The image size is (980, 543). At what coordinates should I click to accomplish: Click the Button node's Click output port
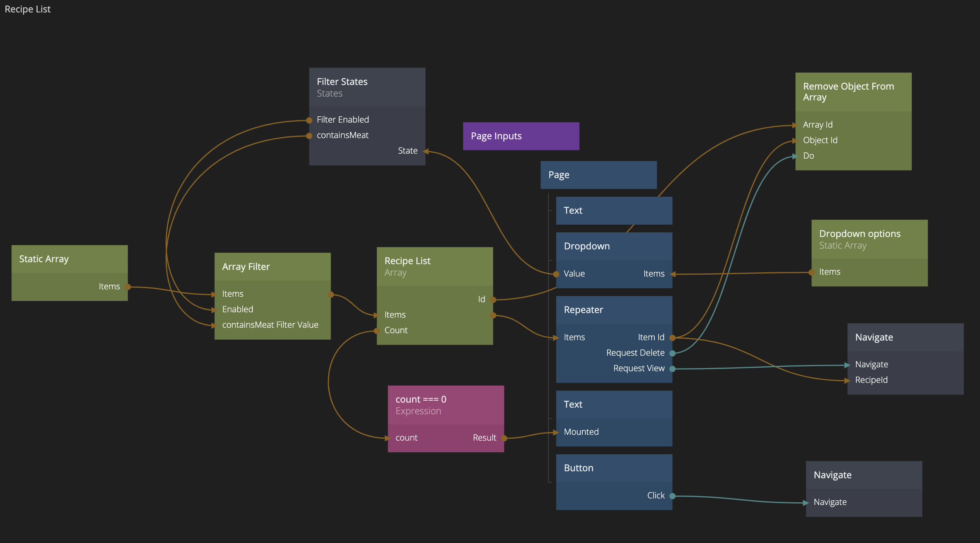click(673, 496)
